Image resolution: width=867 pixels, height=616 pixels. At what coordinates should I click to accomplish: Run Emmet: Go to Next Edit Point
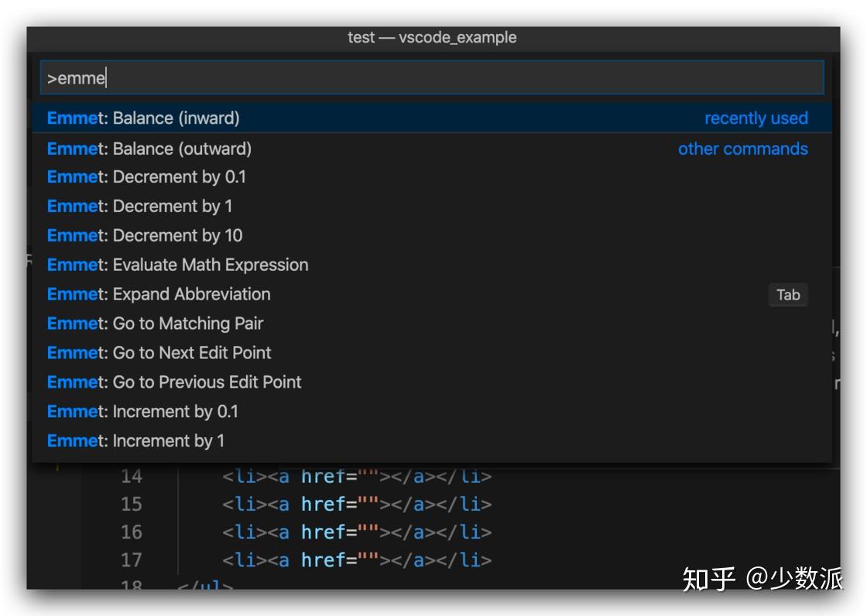(159, 353)
